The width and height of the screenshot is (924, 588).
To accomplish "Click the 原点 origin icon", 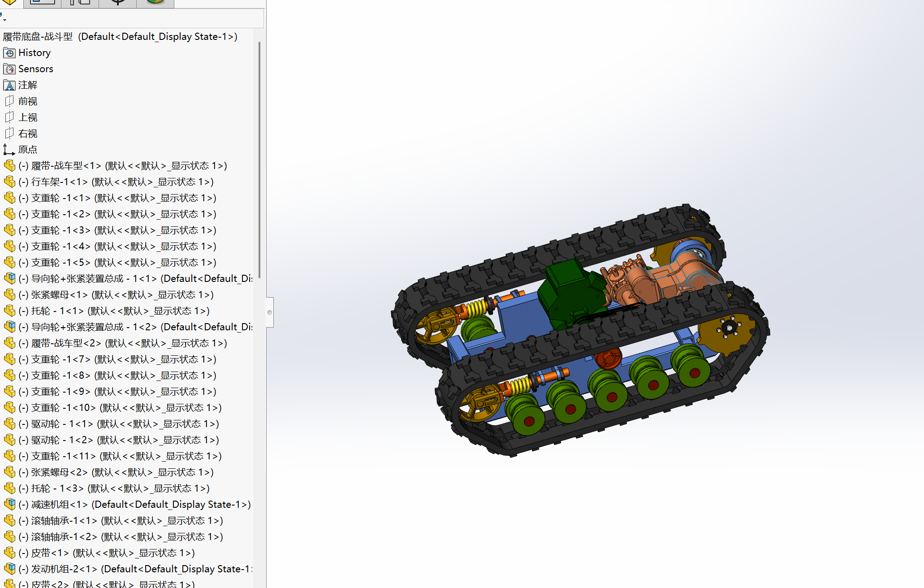I will click(x=9, y=150).
